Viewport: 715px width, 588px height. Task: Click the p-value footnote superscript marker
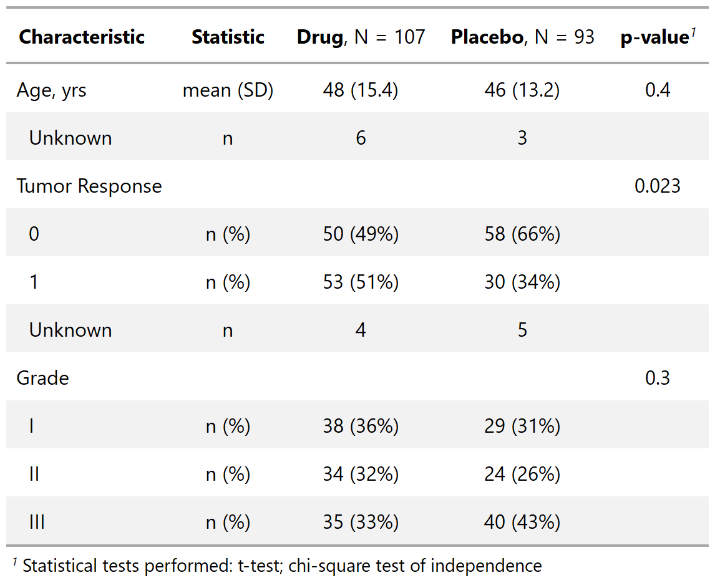tap(693, 32)
